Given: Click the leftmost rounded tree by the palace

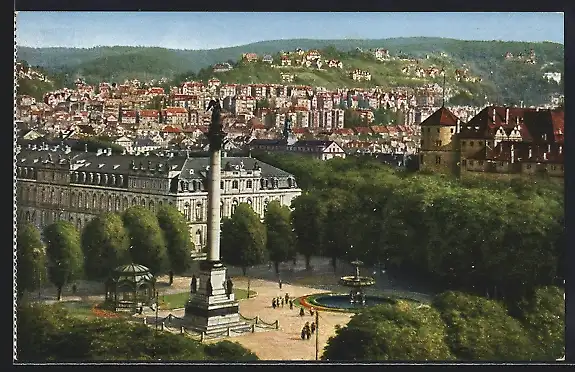Looking at the screenshot, I should pyautogui.click(x=31, y=256).
